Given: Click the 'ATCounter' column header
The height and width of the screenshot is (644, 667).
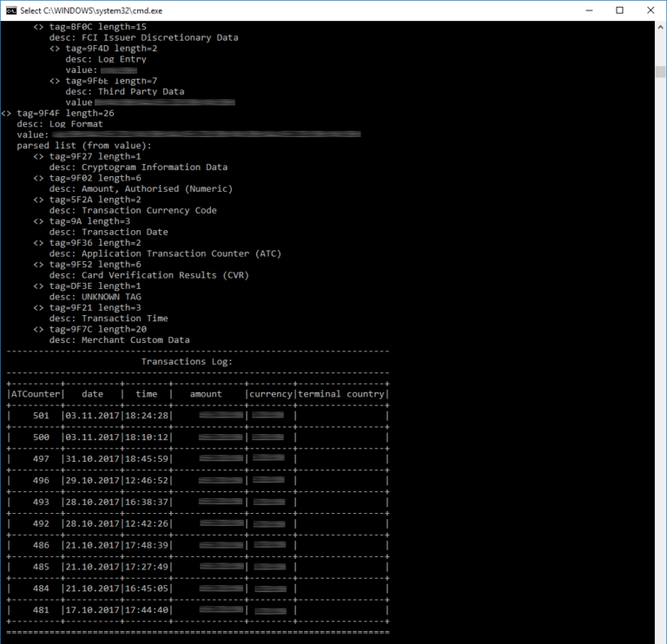Looking at the screenshot, I should [x=36, y=394].
